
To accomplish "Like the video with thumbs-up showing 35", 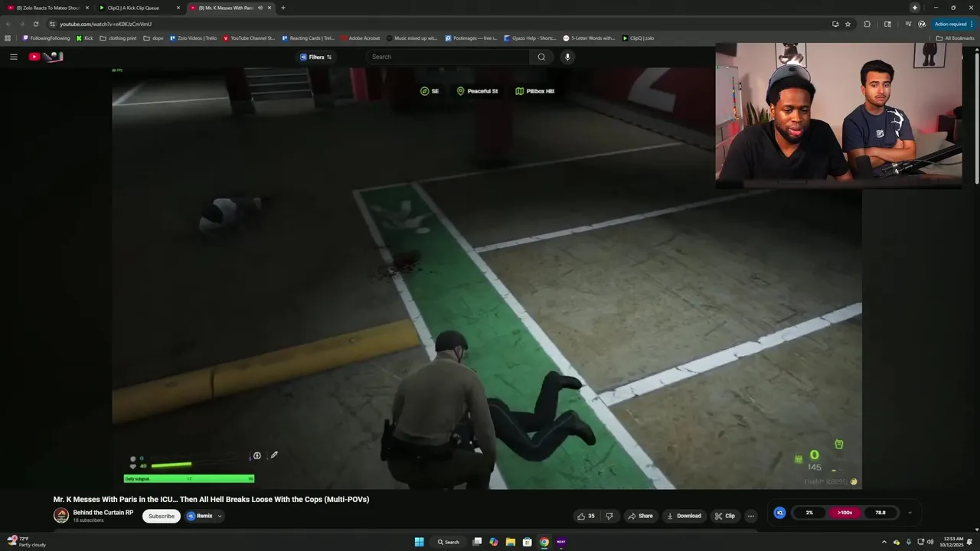I will point(586,516).
